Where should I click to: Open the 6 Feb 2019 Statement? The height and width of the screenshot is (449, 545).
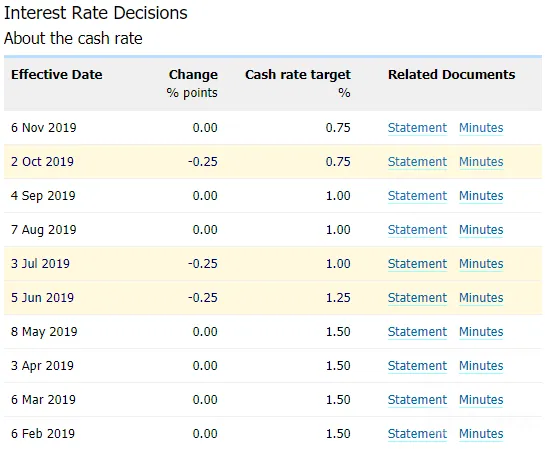pos(417,434)
